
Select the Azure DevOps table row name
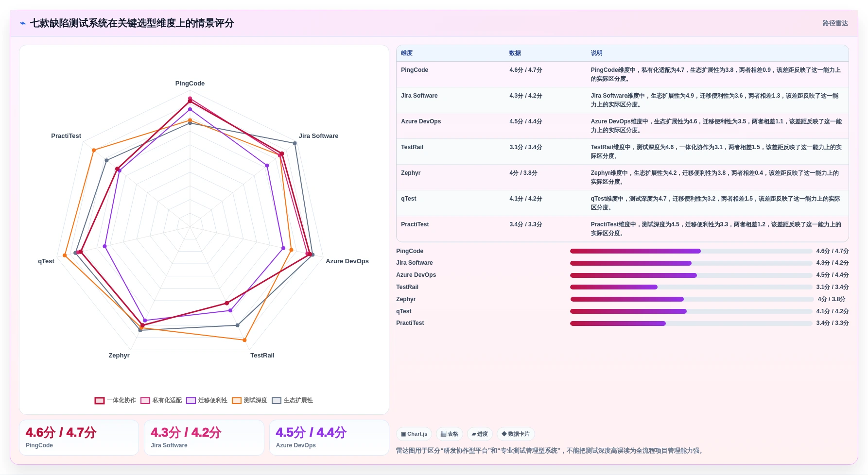(421, 121)
